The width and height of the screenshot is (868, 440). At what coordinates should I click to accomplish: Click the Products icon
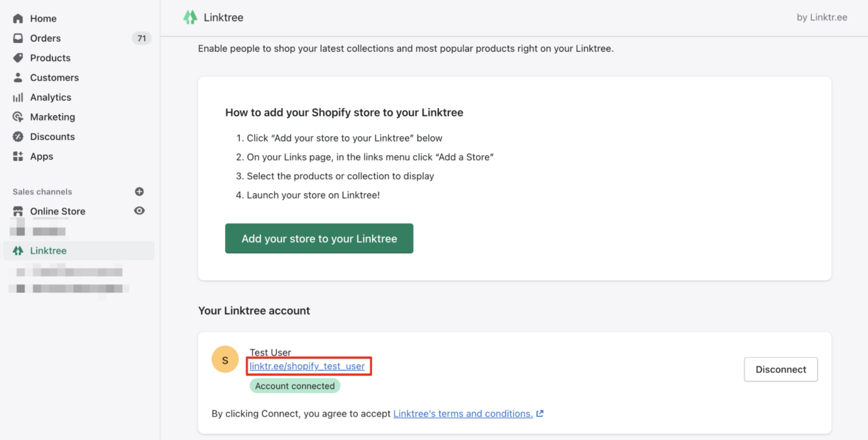pos(18,58)
